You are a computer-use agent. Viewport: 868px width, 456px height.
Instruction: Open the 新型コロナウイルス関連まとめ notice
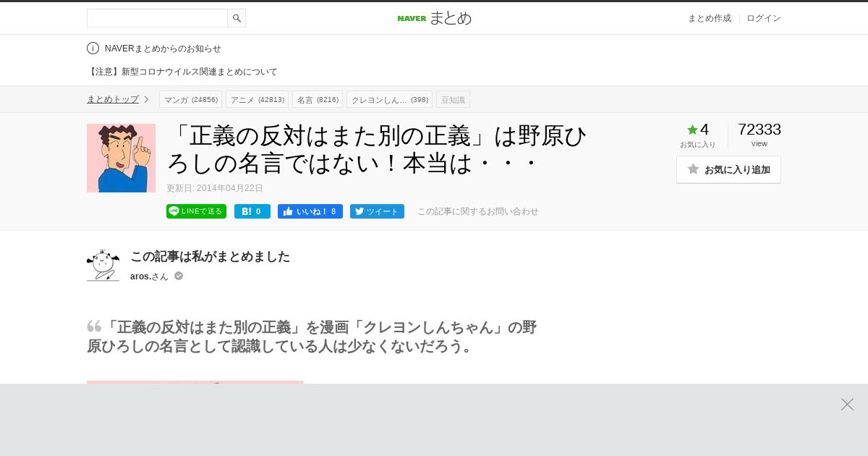pos(182,72)
